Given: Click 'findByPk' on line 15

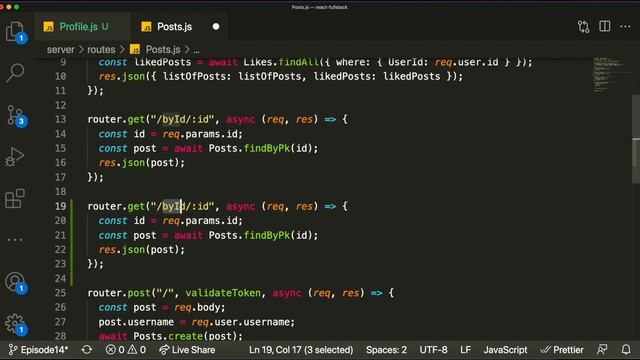Looking at the screenshot, I should click(267, 148).
